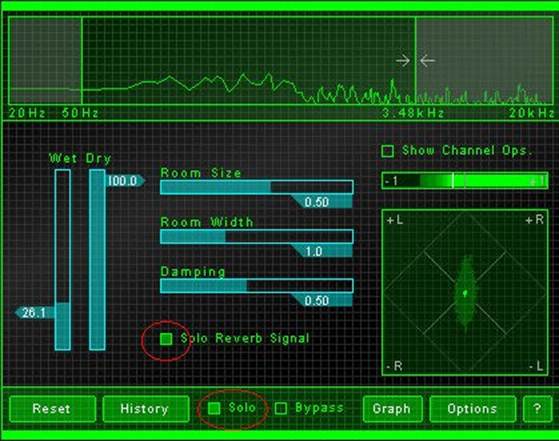Viewport: 559px width, 441px height.
Task: Enable the Bypass checkbox
Action: click(281, 408)
